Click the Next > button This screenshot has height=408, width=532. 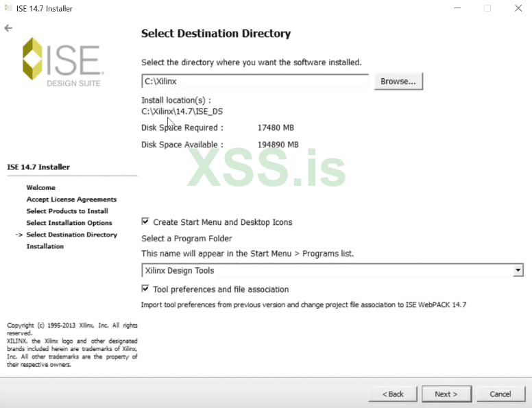click(x=446, y=394)
